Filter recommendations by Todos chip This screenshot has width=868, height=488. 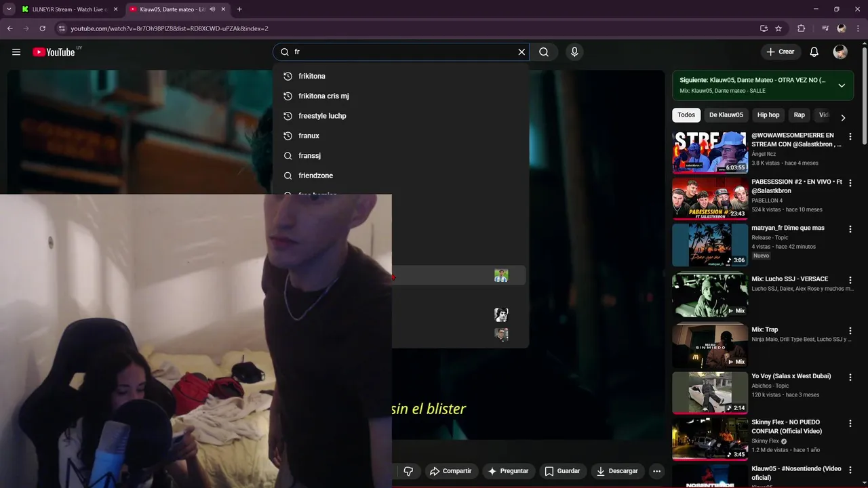pos(686,115)
